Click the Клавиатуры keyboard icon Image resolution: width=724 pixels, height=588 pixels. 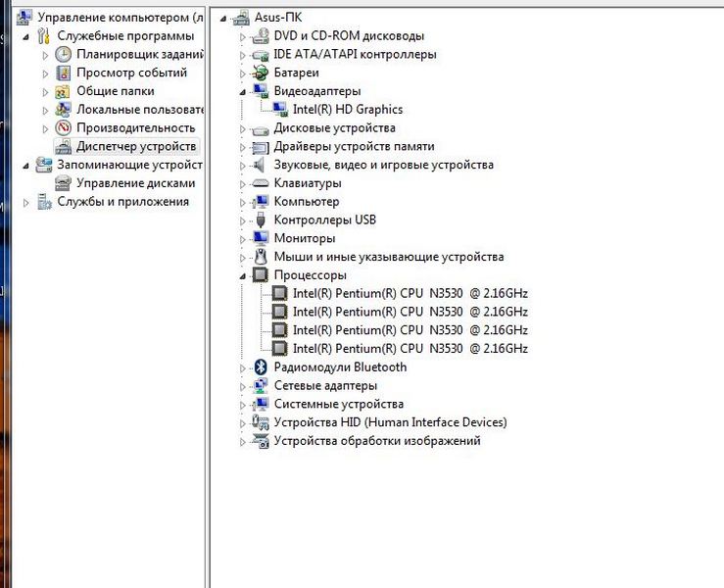pos(261,183)
